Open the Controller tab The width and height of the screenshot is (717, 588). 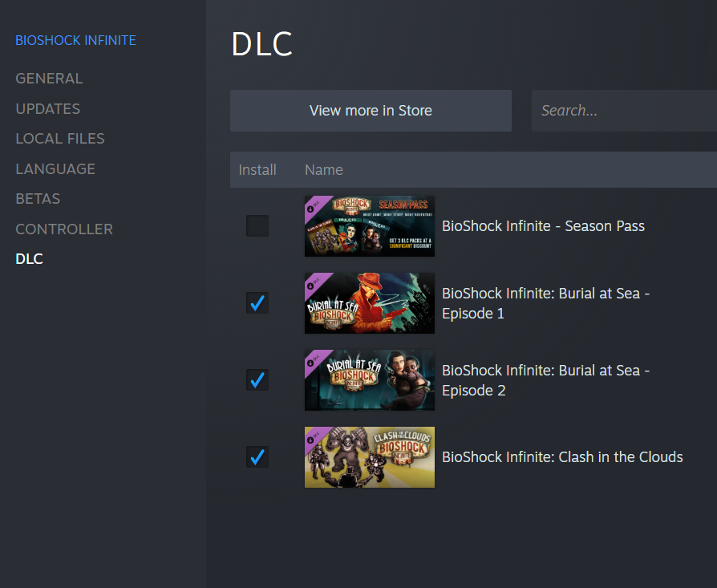(64, 229)
